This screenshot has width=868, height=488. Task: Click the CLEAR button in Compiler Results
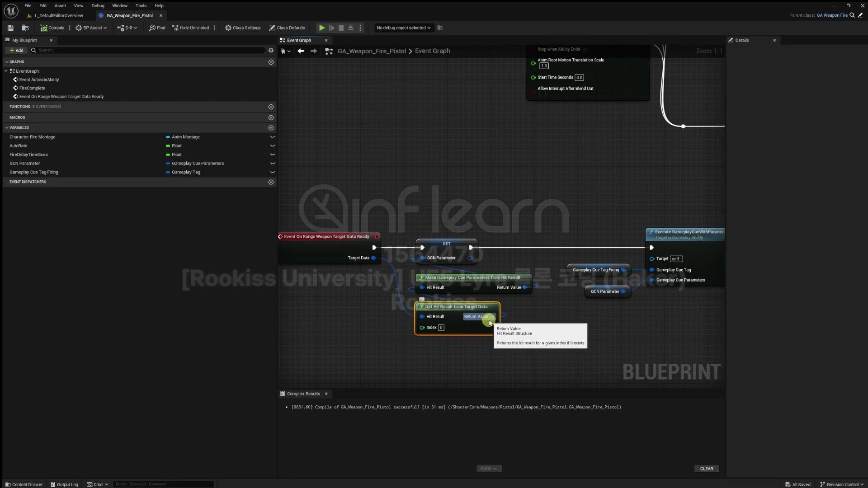706,469
